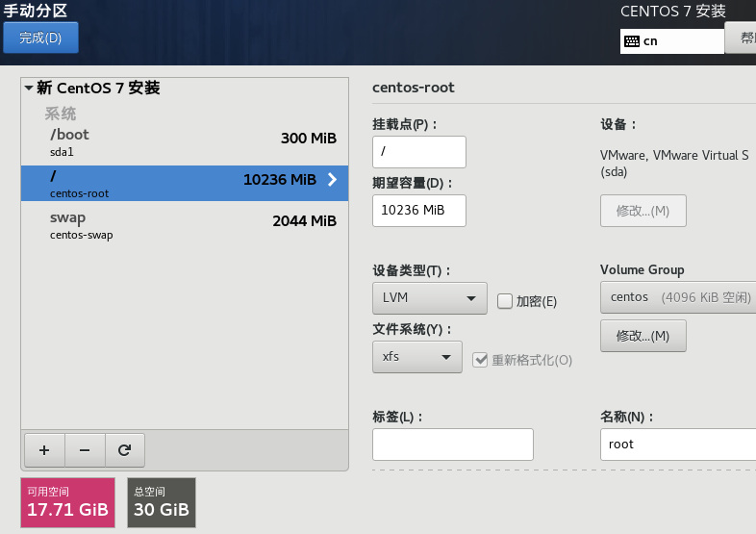Select the /boot sda1 partition row

[185, 142]
